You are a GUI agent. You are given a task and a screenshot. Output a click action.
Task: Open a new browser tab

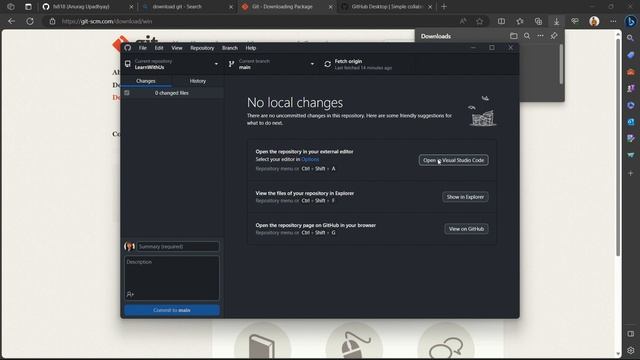[x=444, y=7]
